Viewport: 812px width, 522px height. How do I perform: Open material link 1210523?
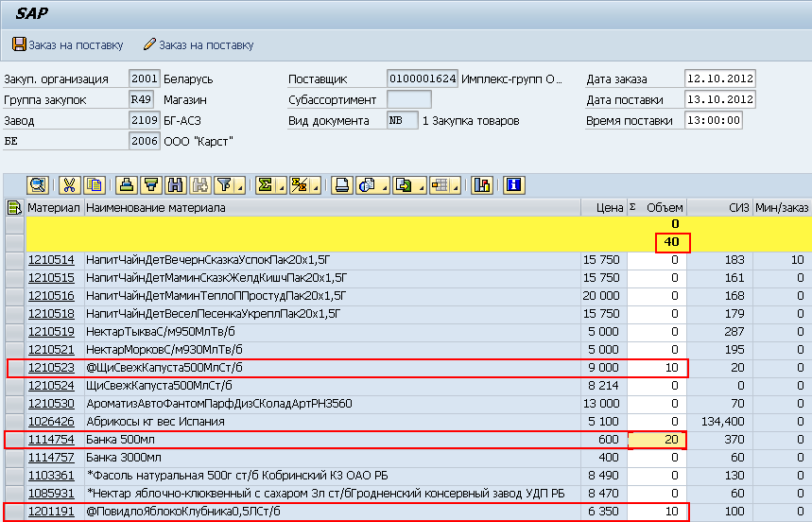[51, 368]
